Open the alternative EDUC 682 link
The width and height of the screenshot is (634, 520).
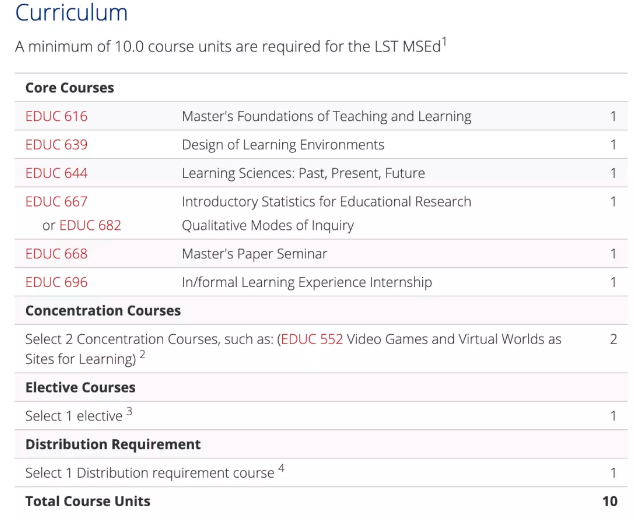pos(90,226)
